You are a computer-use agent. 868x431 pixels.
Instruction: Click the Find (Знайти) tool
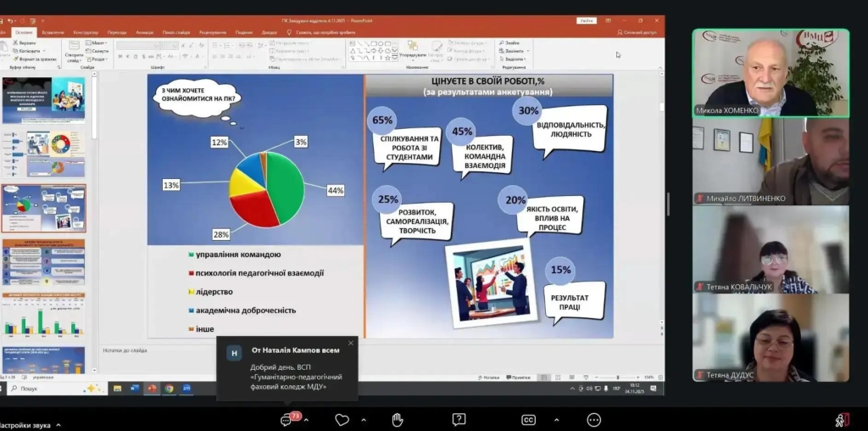(x=514, y=42)
